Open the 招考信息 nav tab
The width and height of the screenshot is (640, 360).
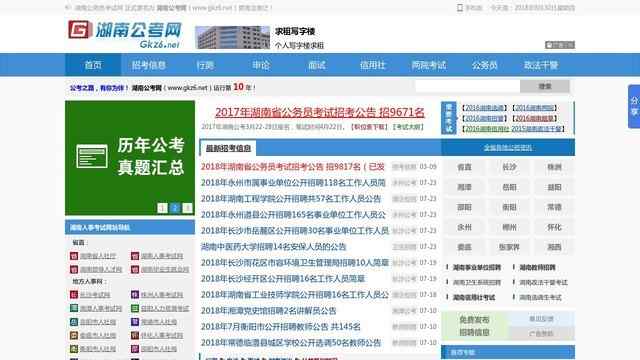click(x=149, y=65)
